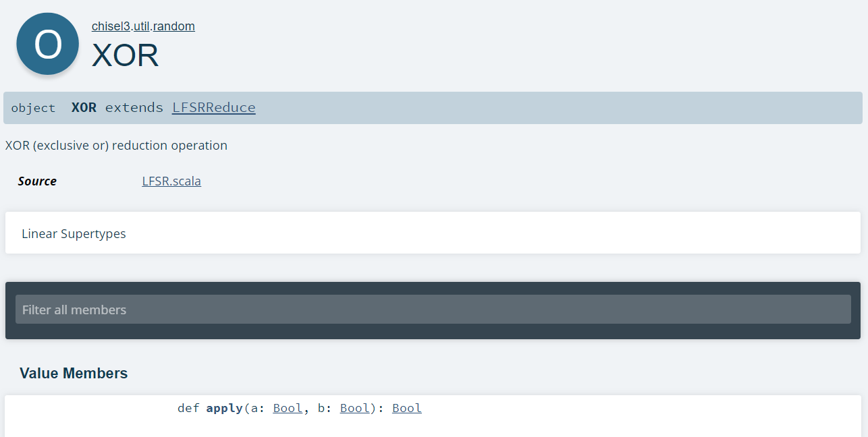
Task: View the LFSR.scala source file
Action: click(171, 181)
